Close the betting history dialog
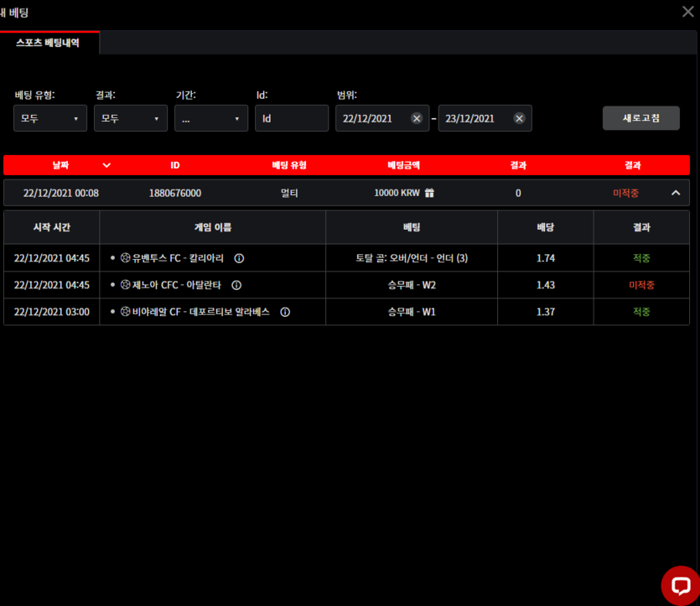 click(x=688, y=12)
